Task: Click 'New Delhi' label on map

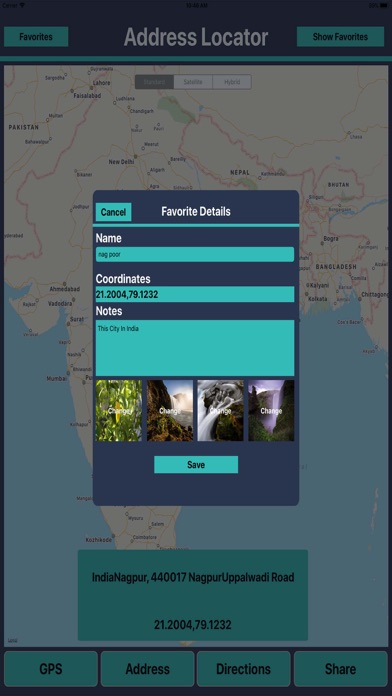Action: click(x=121, y=162)
